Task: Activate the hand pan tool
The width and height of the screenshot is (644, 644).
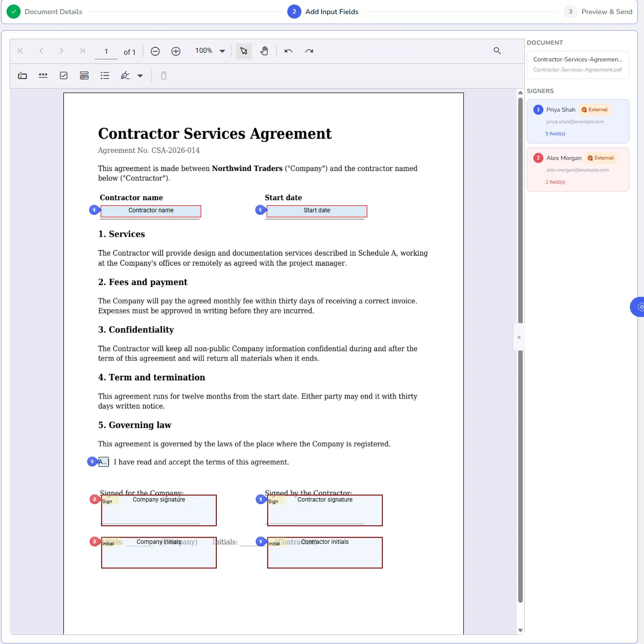Action: click(x=264, y=51)
